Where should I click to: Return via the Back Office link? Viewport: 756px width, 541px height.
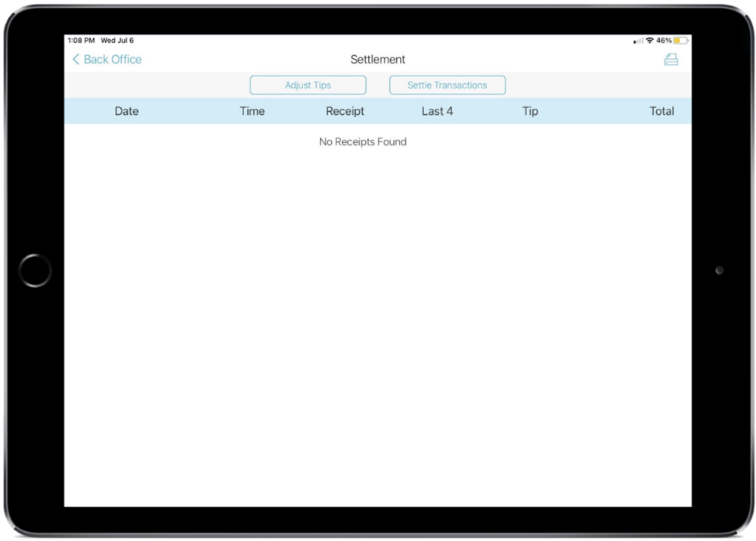[112, 60]
